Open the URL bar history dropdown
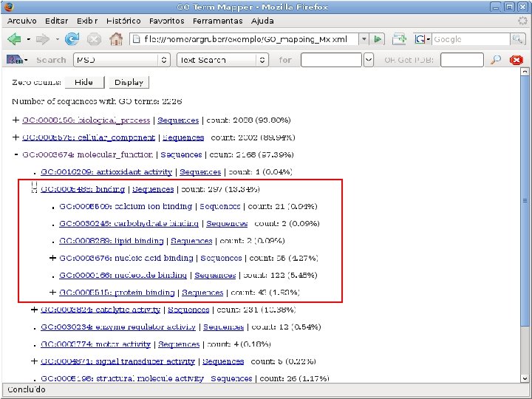Screen dimensions: 532x399 [x=364, y=39]
